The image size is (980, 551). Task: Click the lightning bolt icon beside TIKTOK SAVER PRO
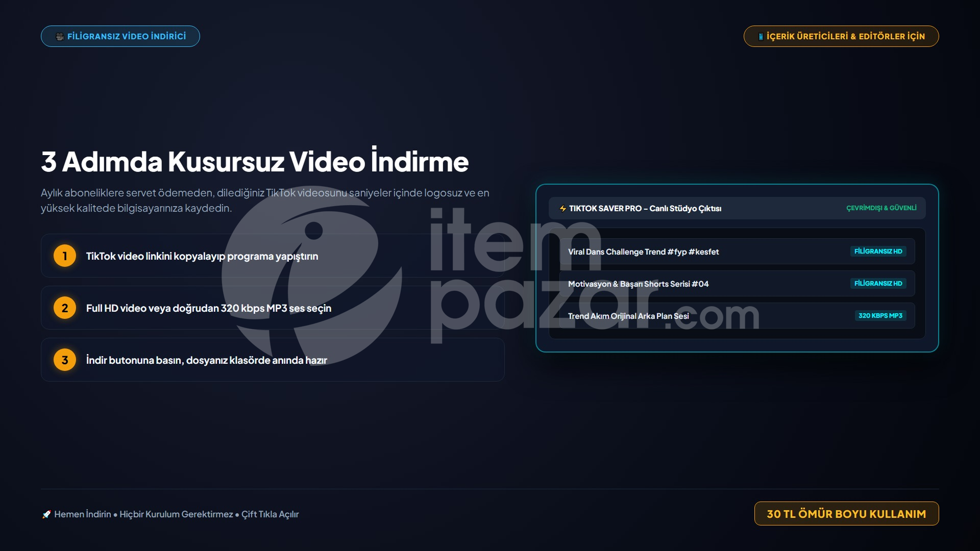[562, 209]
